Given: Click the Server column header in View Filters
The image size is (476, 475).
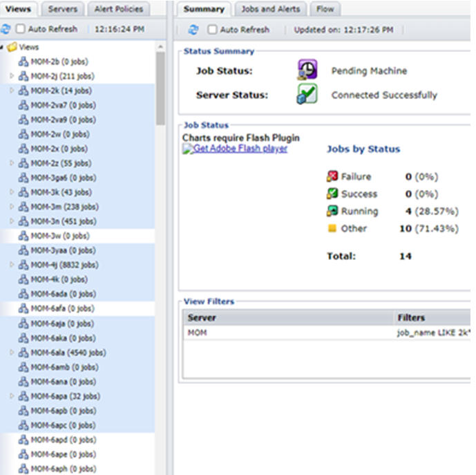Looking at the screenshot, I should (x=202, y=318).
